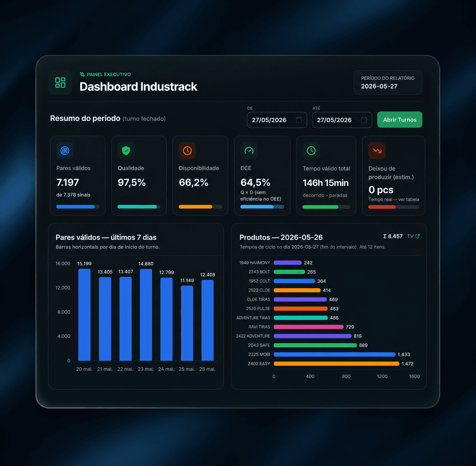The width and height of the screenshot is (476, 466).
Task: Click the 11.149 bar label
Action: click(x=187, y=281)
